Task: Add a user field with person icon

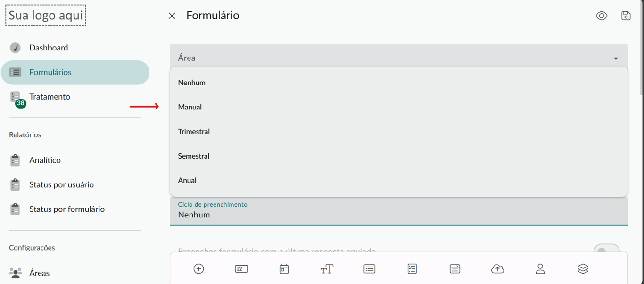Action: pos(540,269)
